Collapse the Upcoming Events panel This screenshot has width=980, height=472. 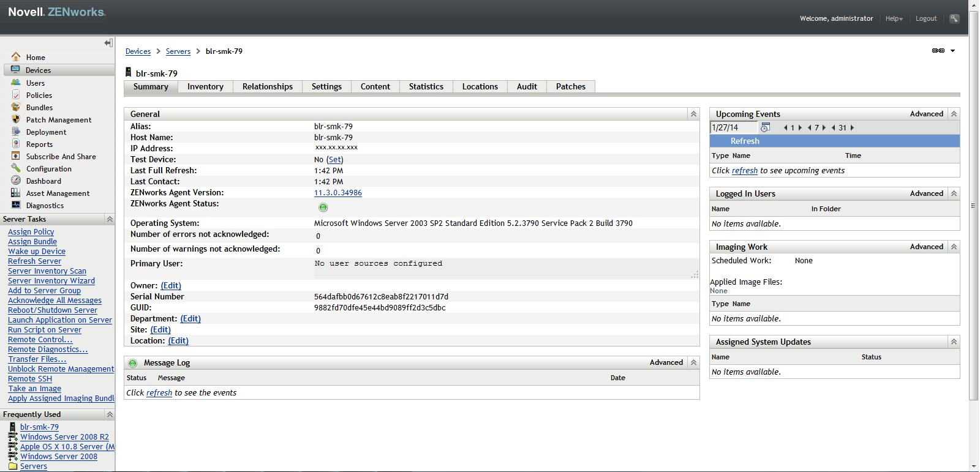pyautogui.click(x=954, y=114)
